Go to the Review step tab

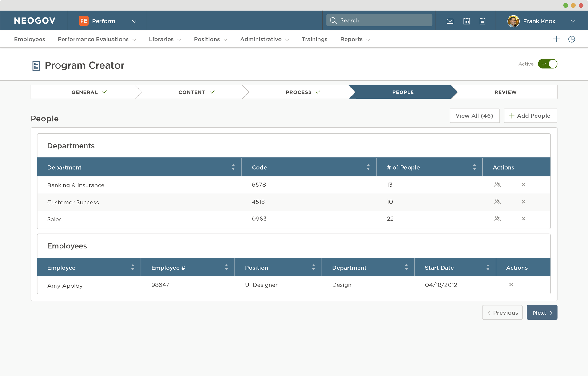505,92
